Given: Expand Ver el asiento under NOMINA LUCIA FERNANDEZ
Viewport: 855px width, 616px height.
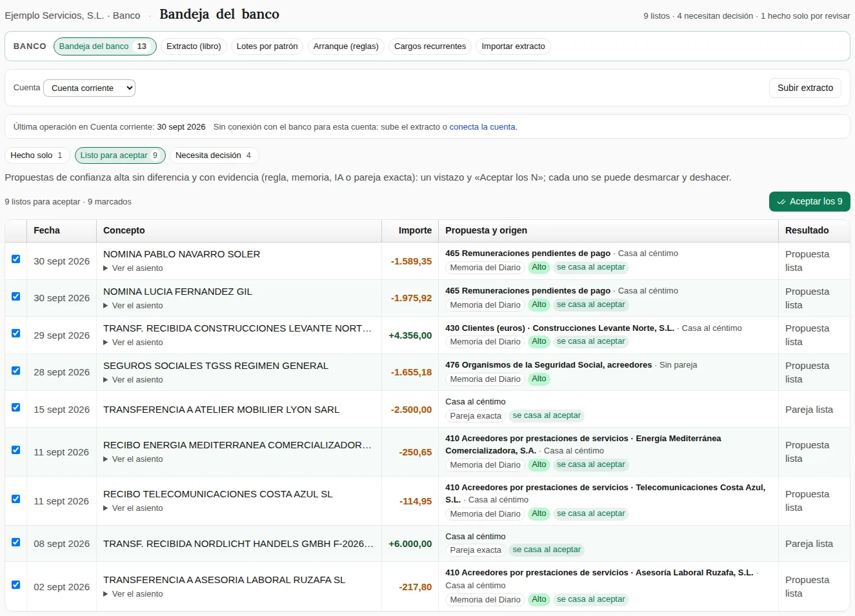Looking at the screenshot, I should click(133, 306).
